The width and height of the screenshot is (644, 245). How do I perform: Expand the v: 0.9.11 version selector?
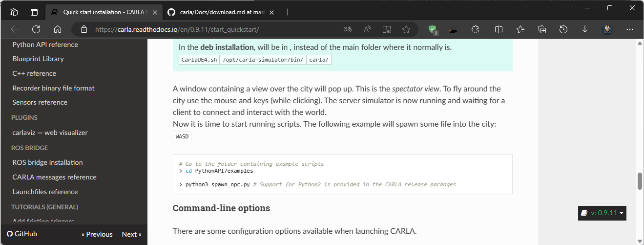tap(602, 213)
